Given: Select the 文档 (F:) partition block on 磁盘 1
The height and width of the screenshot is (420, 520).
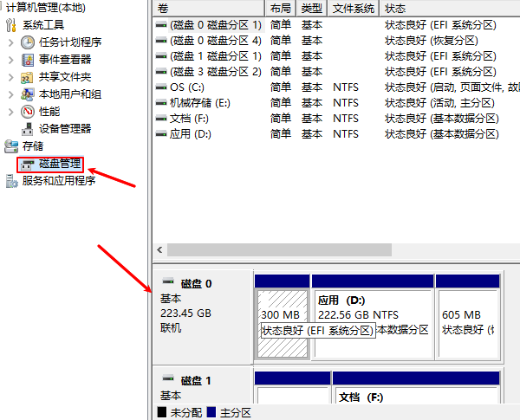Looking at the screenshot, I should 417,394.
